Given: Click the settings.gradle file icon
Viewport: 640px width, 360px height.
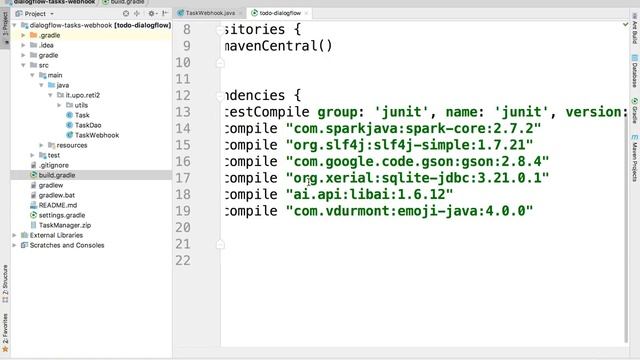Looking at the screenshot, I should tap(33, 215).
